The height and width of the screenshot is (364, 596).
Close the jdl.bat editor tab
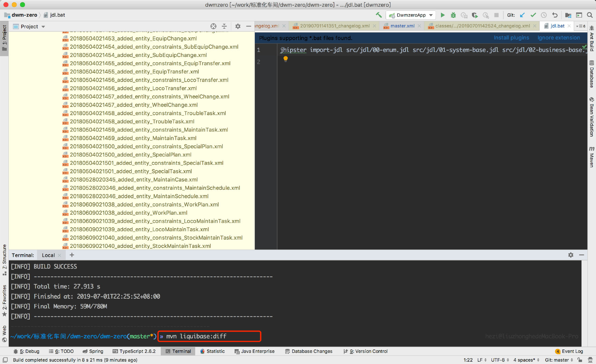point(569,26)
